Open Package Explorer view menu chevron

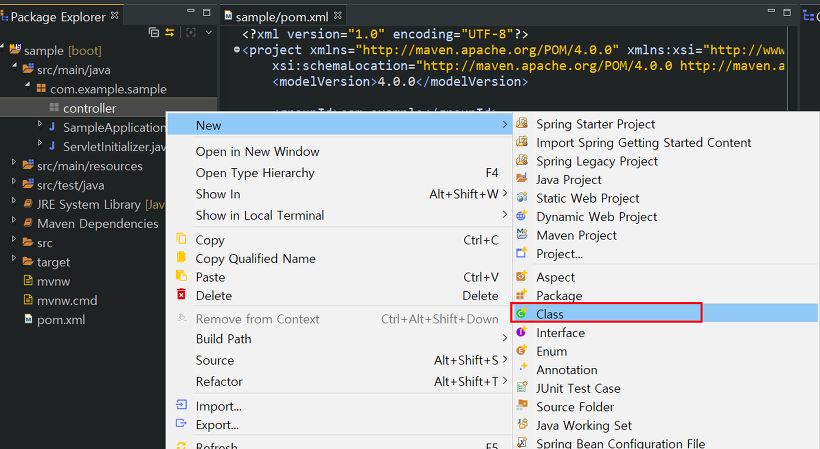tap(209, 32)
